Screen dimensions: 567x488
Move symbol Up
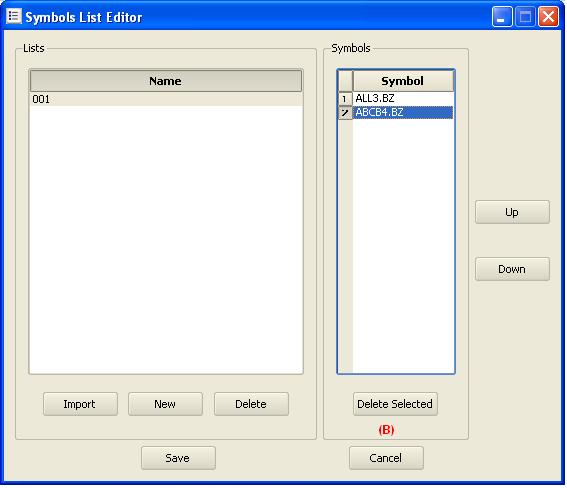(x=512, y=212)
